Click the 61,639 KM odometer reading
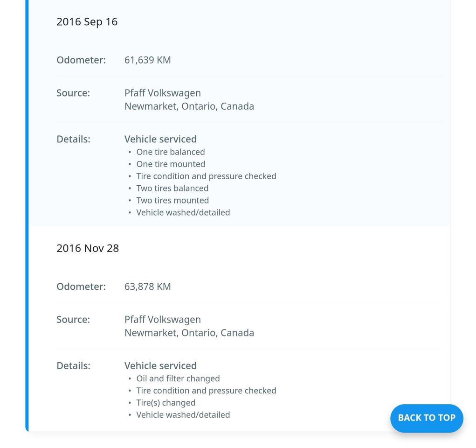 point(147,60)
